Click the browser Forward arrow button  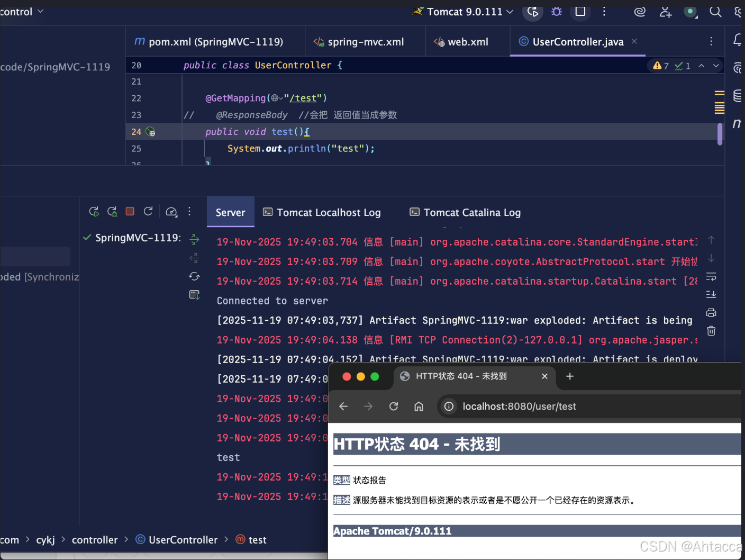tap(368, 406)
